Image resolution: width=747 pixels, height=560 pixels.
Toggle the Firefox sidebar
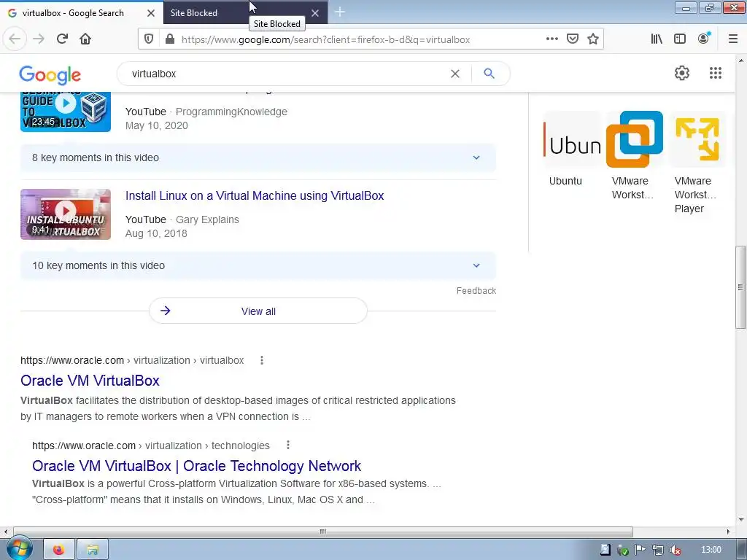[680, 39]
